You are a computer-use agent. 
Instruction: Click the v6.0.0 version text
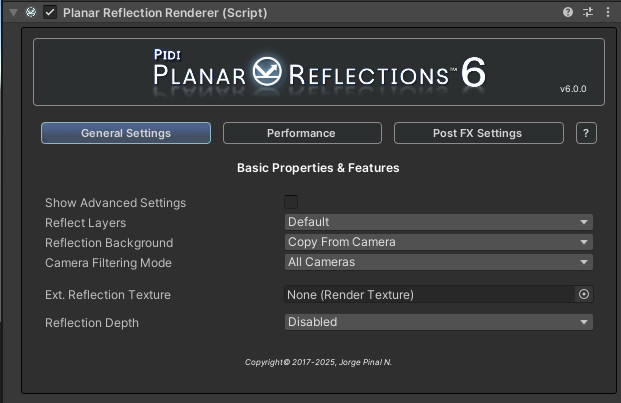tap(573, 89)
